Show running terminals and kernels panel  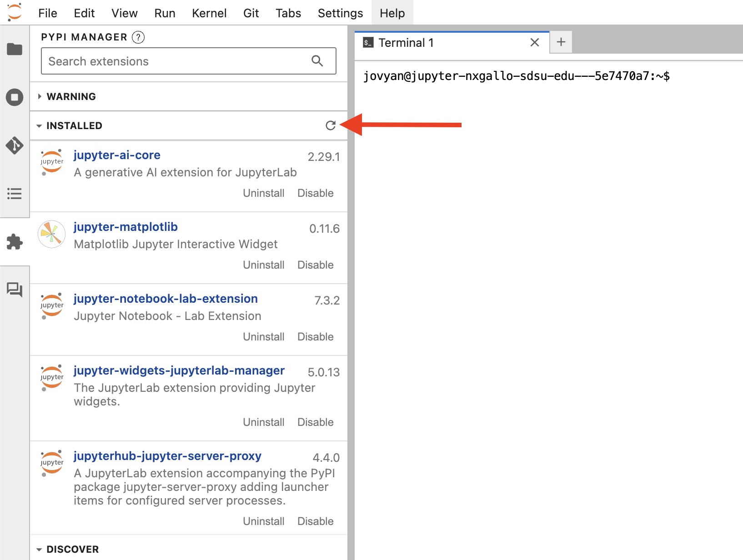click(15, 97)
